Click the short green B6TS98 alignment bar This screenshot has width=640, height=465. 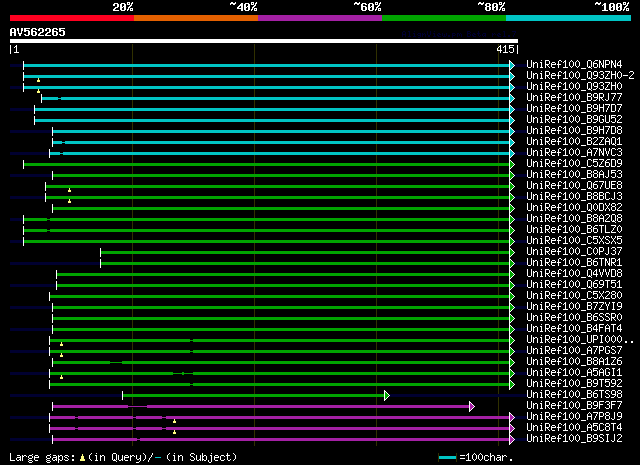pyautogui.click(x=253, y=395)
